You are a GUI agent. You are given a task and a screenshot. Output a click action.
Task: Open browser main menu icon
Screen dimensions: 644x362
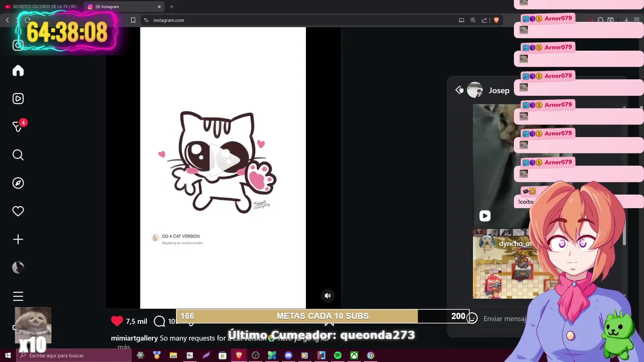click(x=637, y=20)
